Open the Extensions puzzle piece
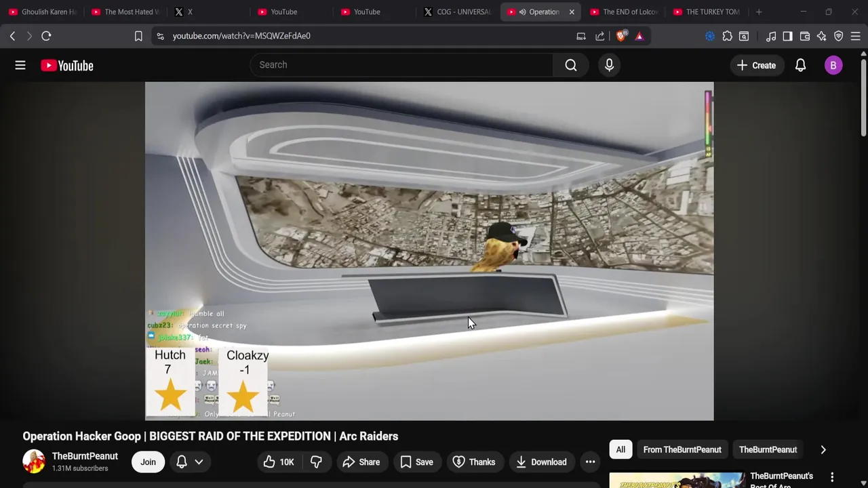This screenshot has height=488, width=868. [727, 36]
